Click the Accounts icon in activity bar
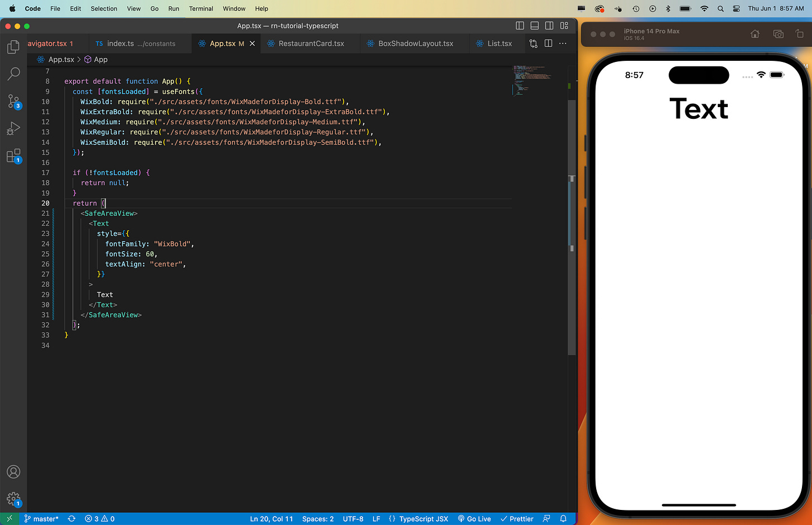This screenshot has width=812, height=525. 13,472
